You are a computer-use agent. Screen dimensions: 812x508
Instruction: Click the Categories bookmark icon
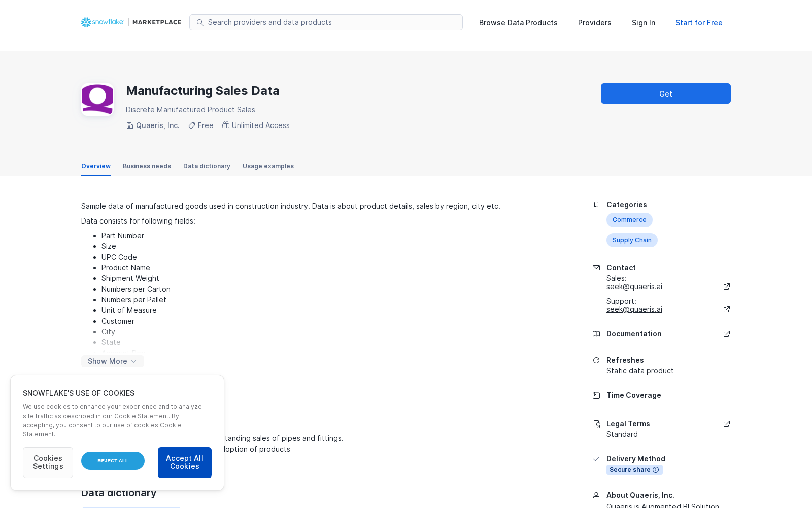pos(596,205)
